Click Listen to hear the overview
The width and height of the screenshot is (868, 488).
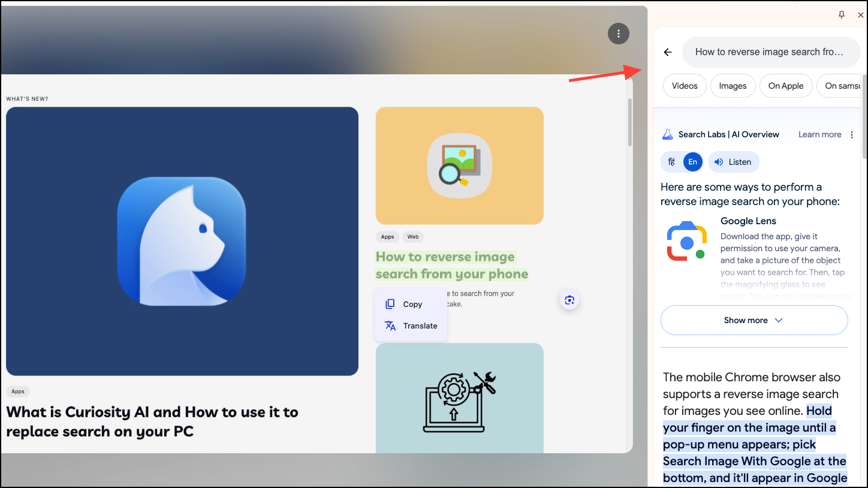pos(734,162)
